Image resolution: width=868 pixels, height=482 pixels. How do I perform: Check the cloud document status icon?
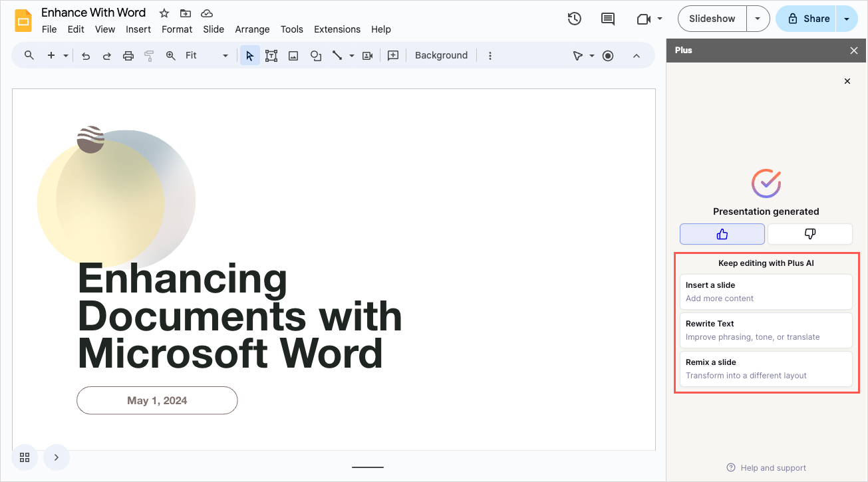click(207, 13)
